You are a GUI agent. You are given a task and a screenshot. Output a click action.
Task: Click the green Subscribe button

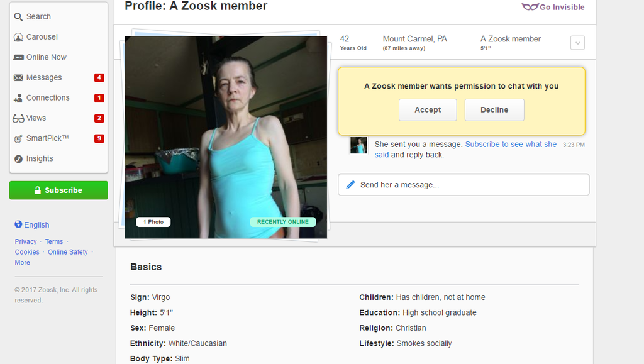tap(58, 190)
